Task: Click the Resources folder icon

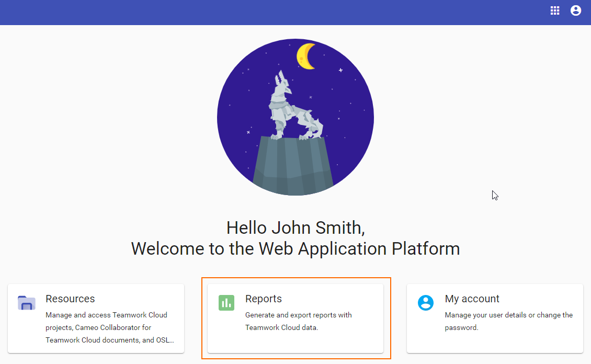Action: click(26, 303)
